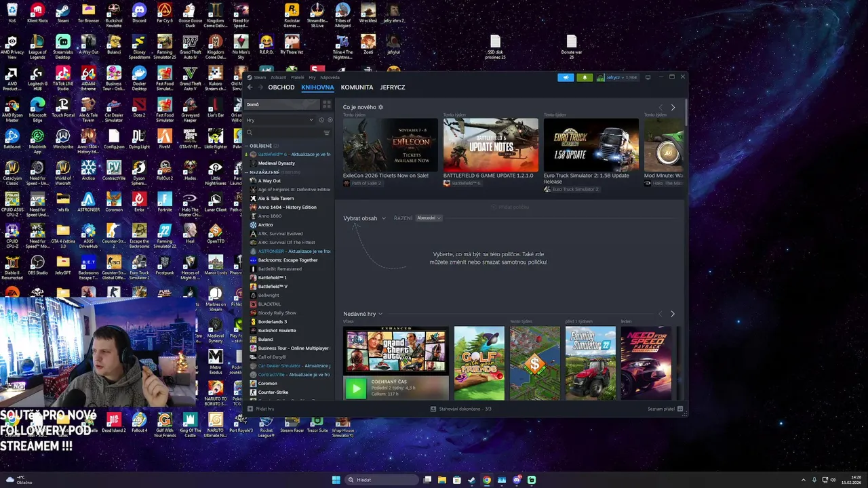The image size is (868, 488).
Task: Open the Nápověda menu
Action: [x=330, y=77]
